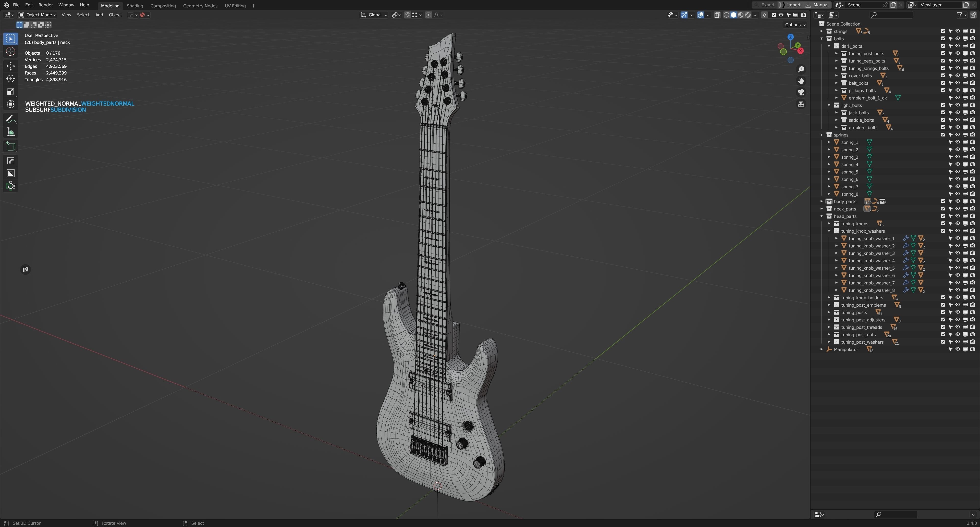The width and height of the screenshot is (980, 527).
Task: Select spring_4 in the outliner
Action: click(x=850, y=164)
